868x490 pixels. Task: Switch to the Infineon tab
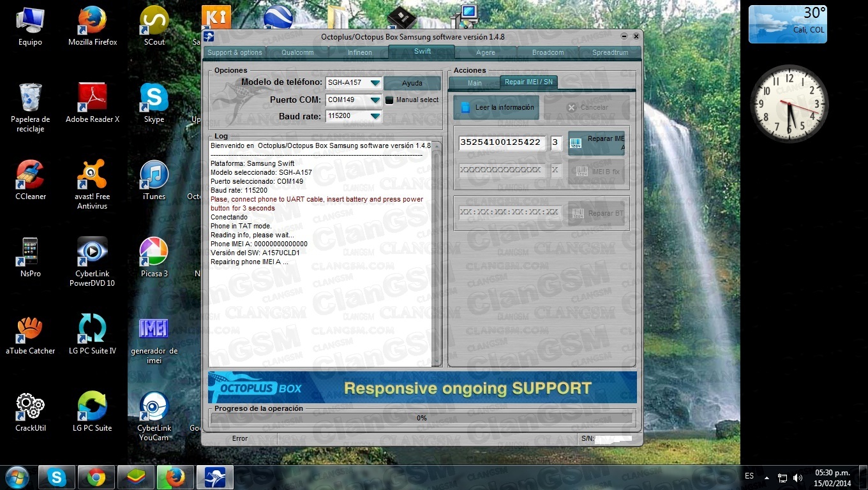click(359, 52)
